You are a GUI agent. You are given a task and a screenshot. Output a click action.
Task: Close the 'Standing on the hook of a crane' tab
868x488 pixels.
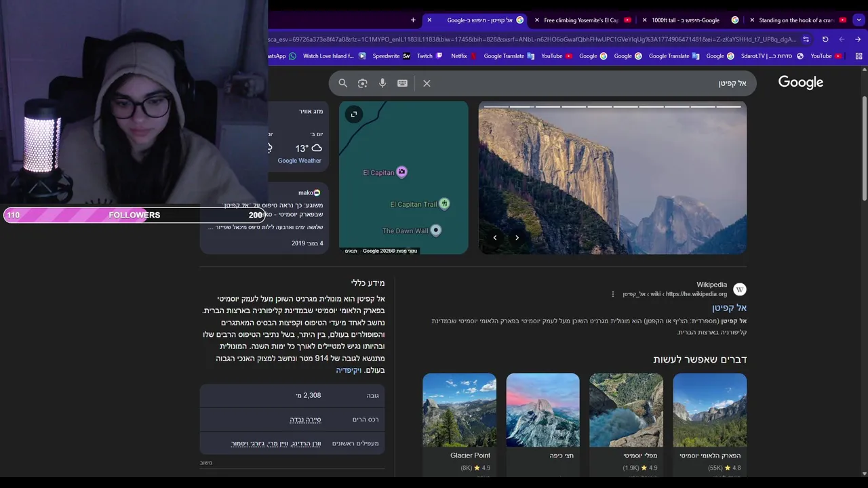752,20
